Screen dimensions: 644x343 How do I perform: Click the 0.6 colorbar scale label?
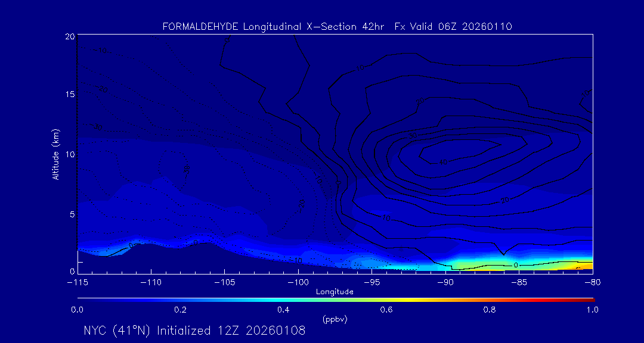tap(386, 310)
